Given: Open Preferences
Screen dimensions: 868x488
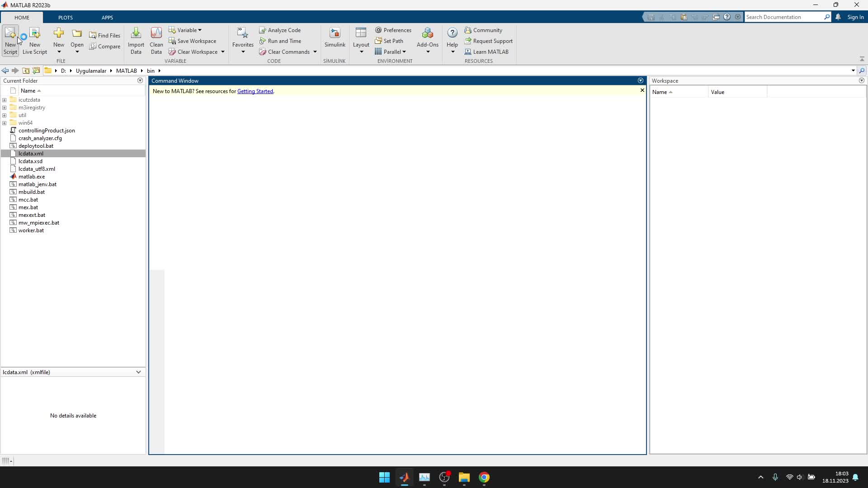Looking at the screenshot, I should click(393, 30).
